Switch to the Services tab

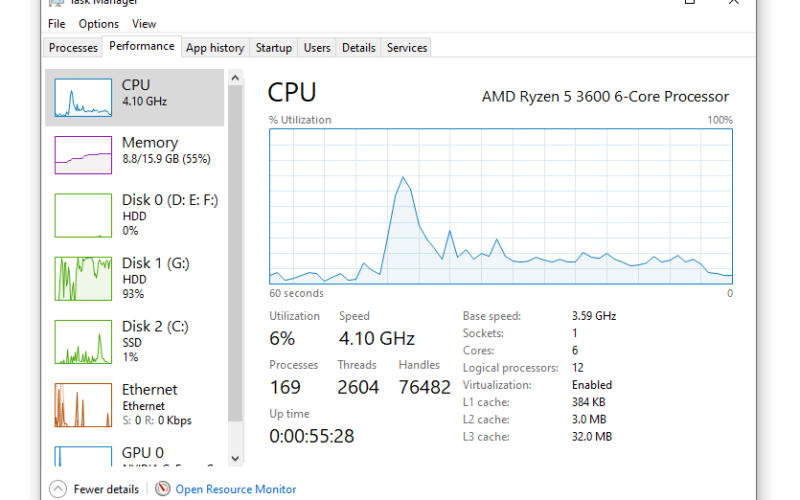pyautogui.click(x=407, y=47)
